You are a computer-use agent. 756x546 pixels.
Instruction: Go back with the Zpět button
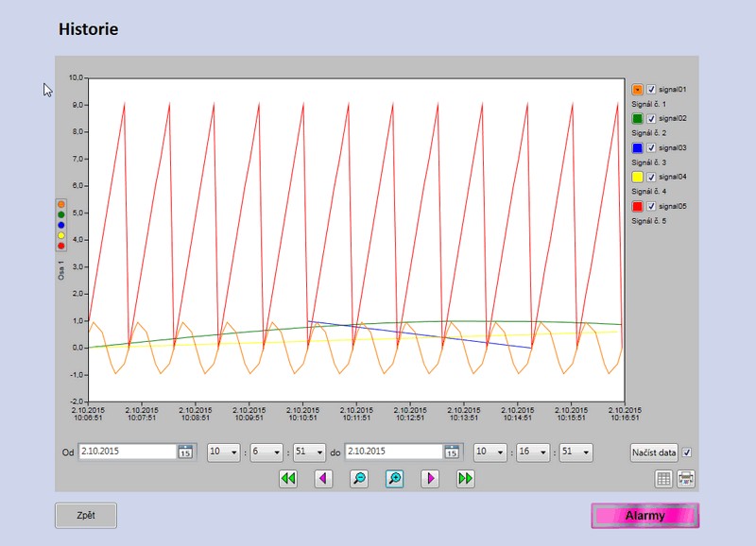tap(86, 515)
